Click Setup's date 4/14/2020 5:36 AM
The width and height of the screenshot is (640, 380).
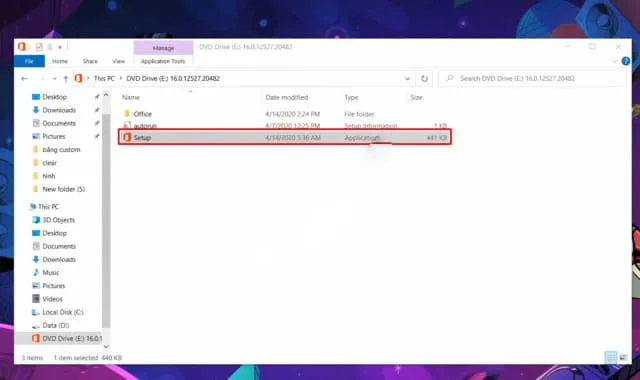coord(293,138)
